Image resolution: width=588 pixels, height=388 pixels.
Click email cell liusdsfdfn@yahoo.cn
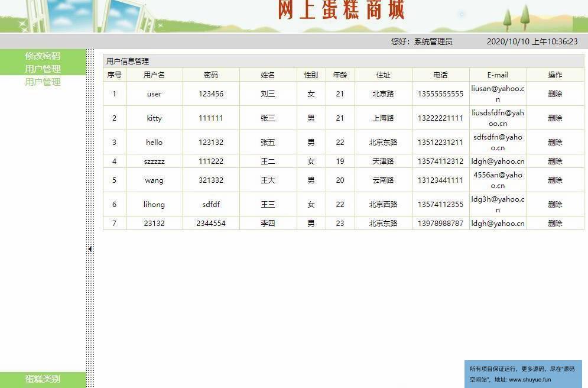click(498, 118)
